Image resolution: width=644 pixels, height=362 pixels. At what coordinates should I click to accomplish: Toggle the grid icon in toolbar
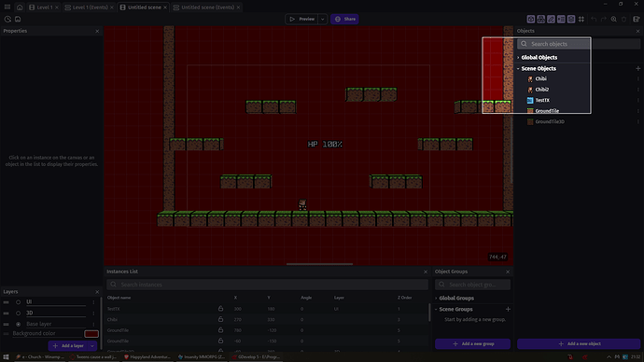(x=581, y=19)
